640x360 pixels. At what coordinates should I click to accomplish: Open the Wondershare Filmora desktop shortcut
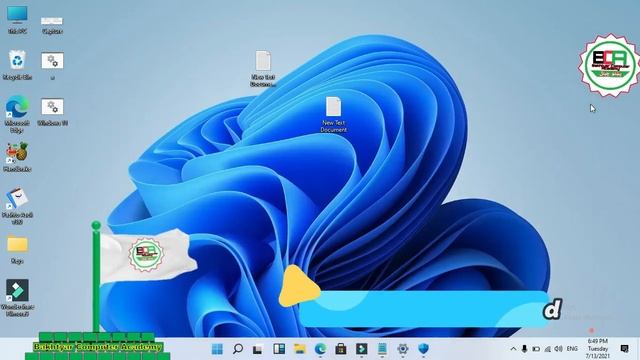pyautogui.click(x=17, y=298)
